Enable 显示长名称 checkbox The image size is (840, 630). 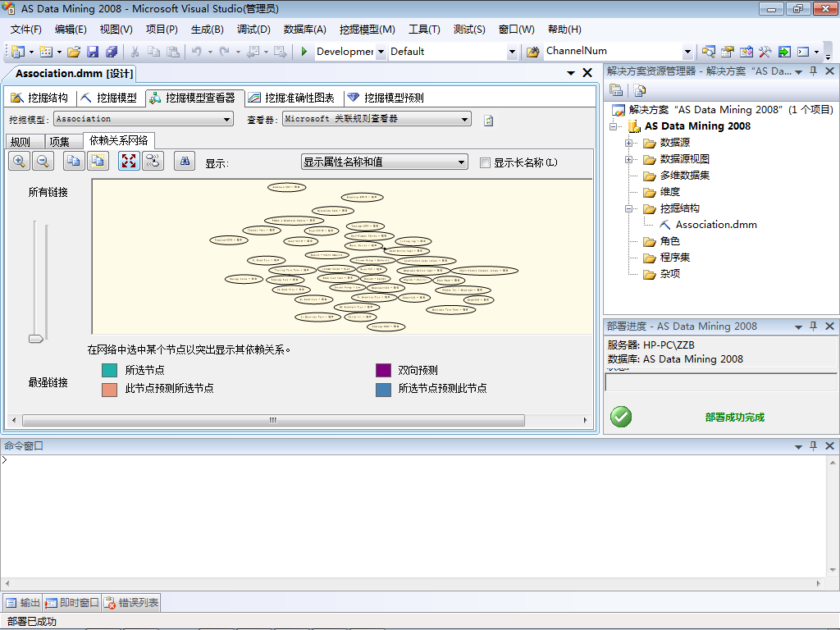click(x=486, y=163)
